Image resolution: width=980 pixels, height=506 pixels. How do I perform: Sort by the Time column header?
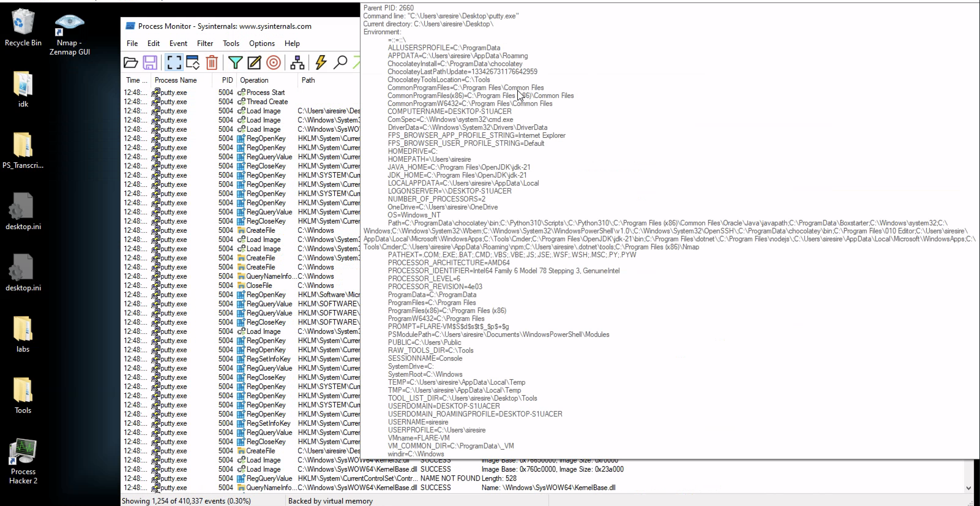pyautogui.click(x=136, y=80)
